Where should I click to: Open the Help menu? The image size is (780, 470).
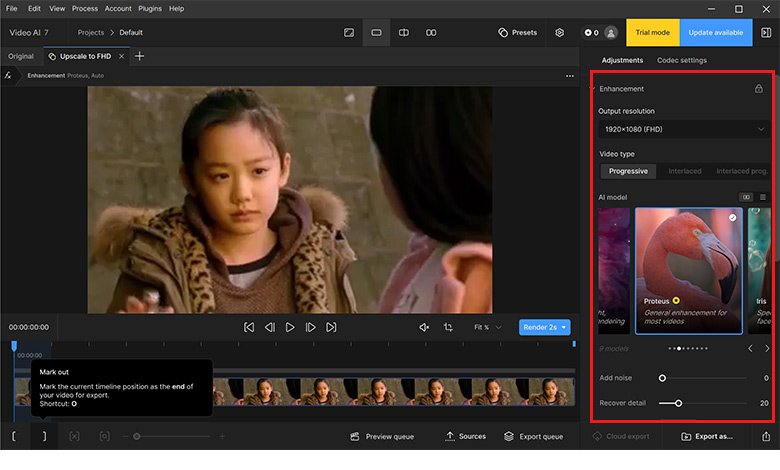pos(176,8)
